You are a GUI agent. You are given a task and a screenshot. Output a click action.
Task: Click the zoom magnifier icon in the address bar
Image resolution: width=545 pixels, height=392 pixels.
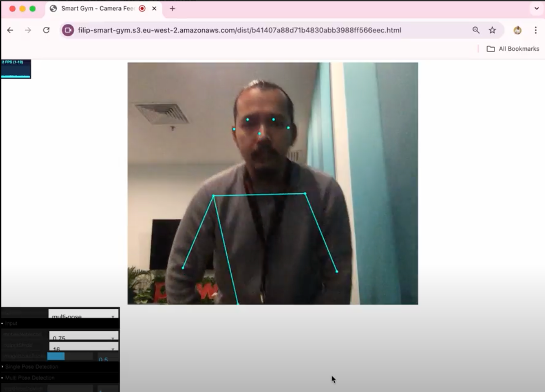[476, 30]
